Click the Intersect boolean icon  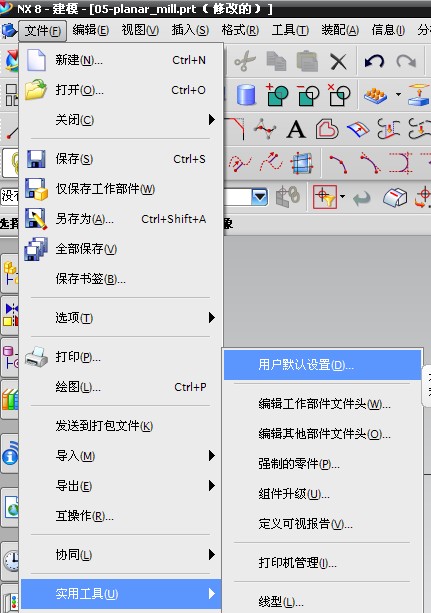pyautogui.click(x=339, y=95)
